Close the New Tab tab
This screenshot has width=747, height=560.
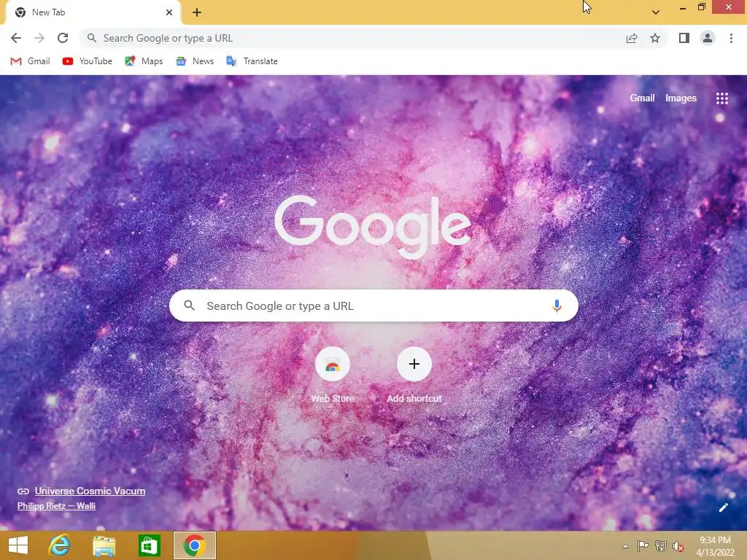[x=169, y=12]
